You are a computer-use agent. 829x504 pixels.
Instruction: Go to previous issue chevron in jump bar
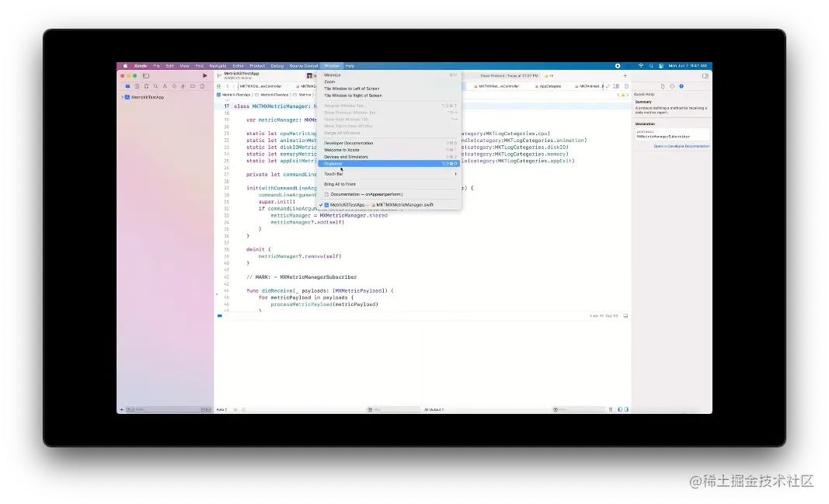tap(618, 95)
